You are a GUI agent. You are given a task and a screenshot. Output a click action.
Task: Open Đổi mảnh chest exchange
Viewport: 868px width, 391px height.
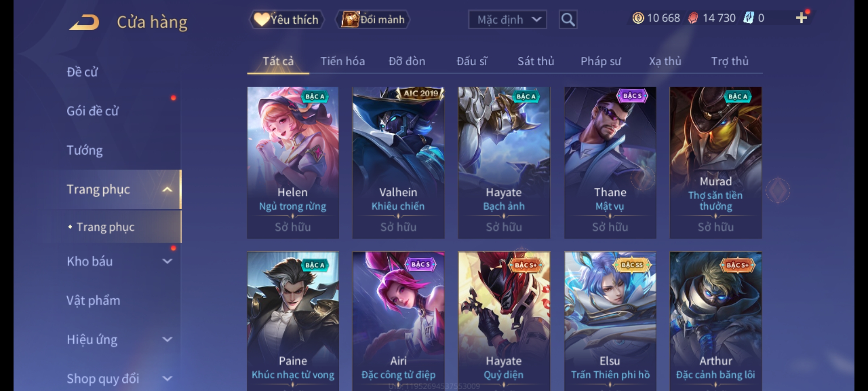(x=373, y=20)
